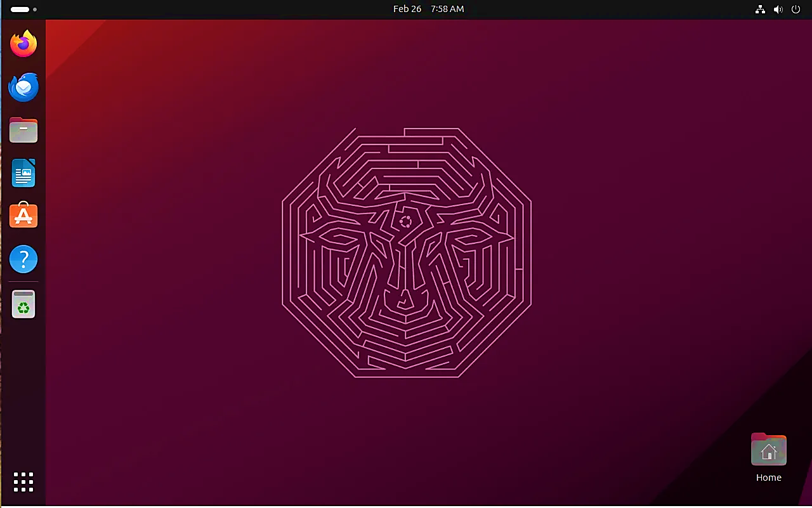Open the orange App Center icon
This screenshot has width=812, height=508.
(x=23, y=216)
